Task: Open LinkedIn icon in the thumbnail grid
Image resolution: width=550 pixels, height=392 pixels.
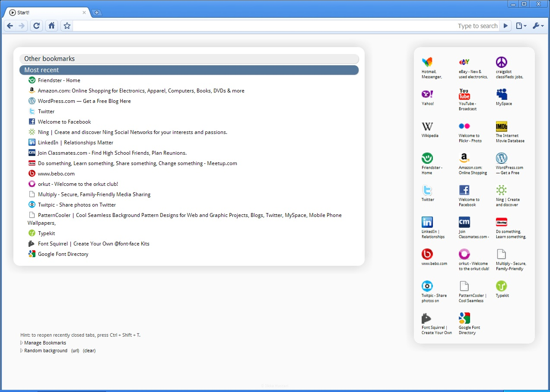Action: (x=427, y=222)
